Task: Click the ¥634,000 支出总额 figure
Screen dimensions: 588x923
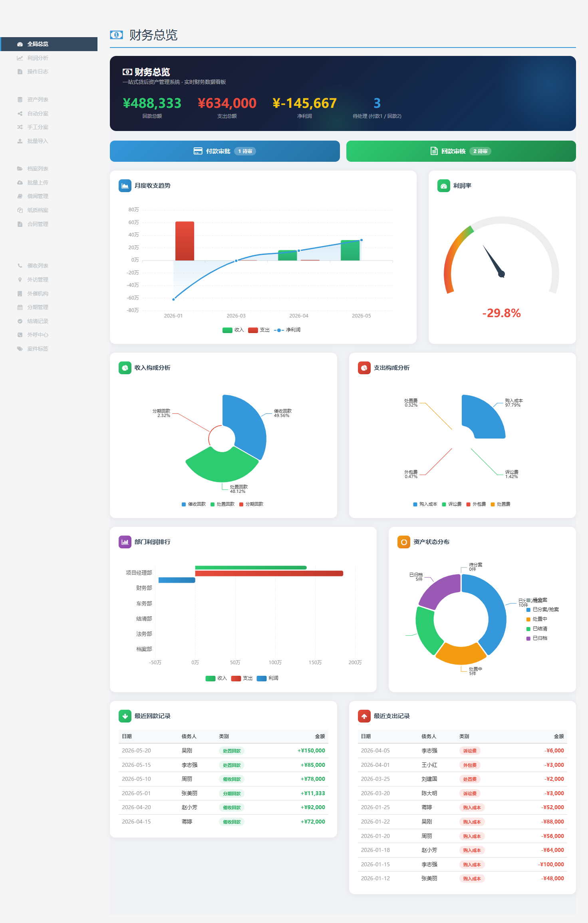Action: pyautogui.click(x=227, y=103)
